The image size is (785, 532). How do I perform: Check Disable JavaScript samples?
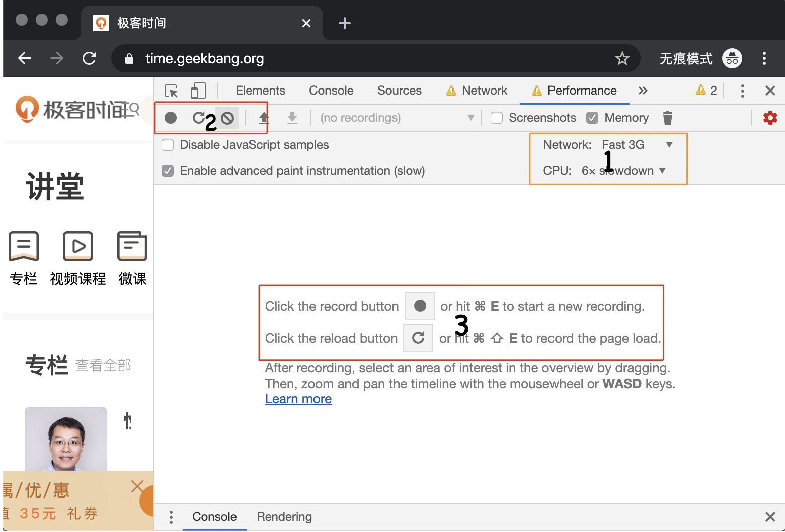167,144
